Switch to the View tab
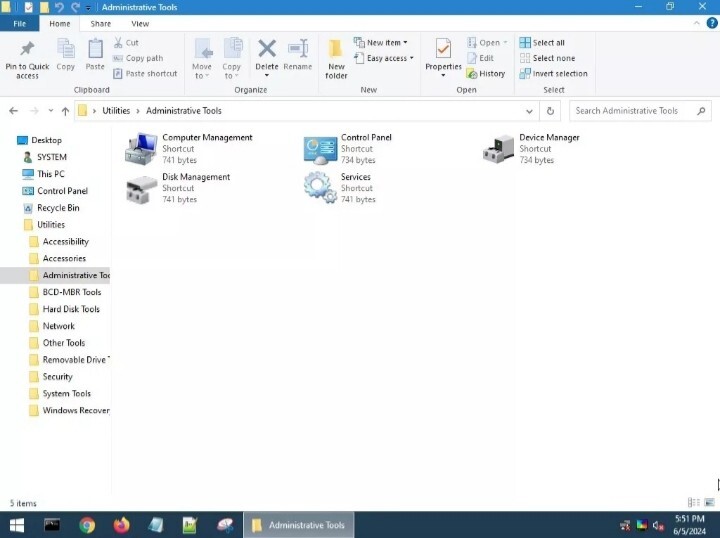720x538 pixels. click(140, 23)
